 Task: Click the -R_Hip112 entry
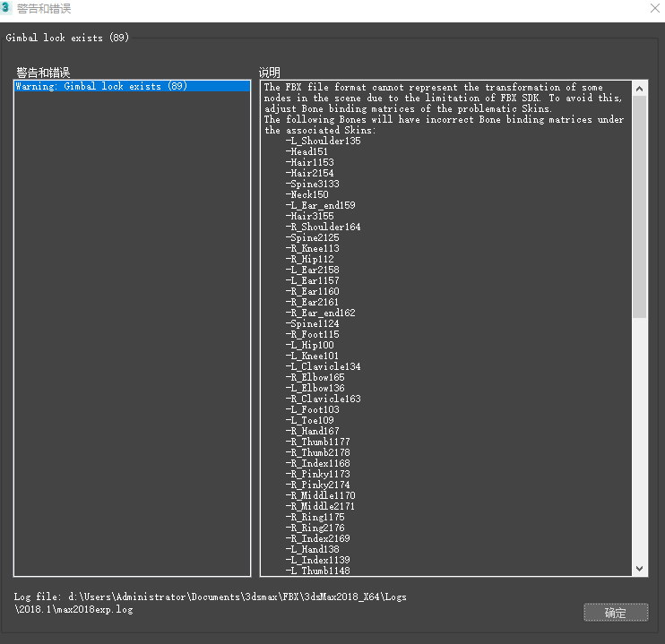[309, 259]
